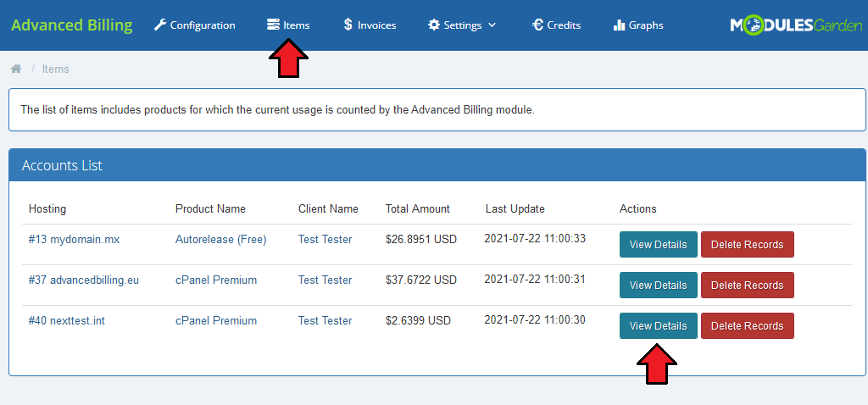The width and height of the screenshot is (868, 405).
Task: Click the Accounts List panel heading
Action: [62, 165]
